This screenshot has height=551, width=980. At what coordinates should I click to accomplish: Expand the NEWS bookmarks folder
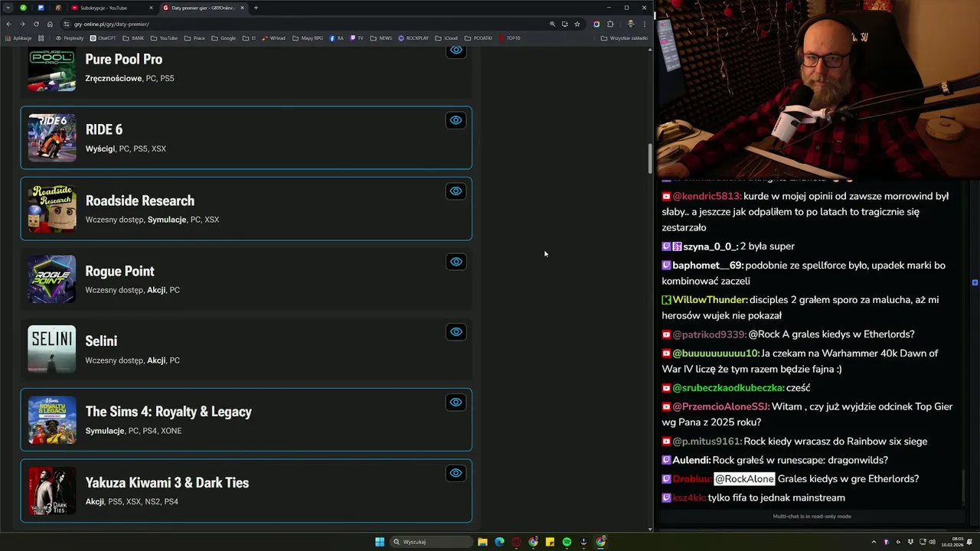coord(381,38)
